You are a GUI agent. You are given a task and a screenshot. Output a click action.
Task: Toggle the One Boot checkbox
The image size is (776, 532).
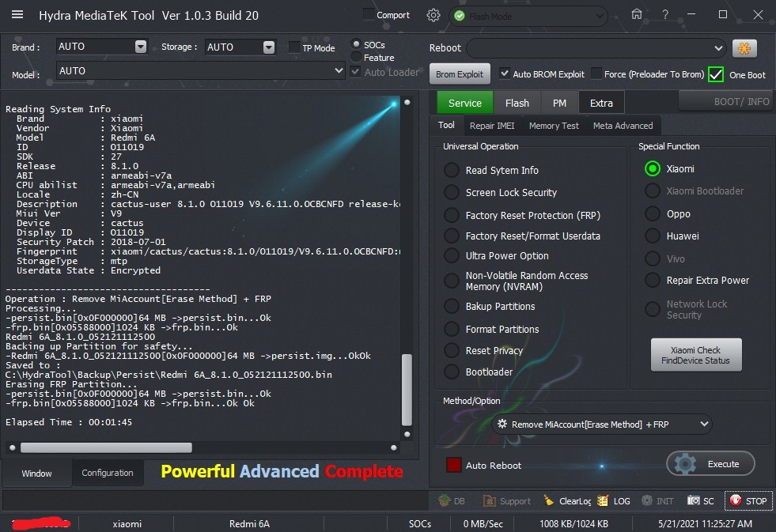click(716, 74)
